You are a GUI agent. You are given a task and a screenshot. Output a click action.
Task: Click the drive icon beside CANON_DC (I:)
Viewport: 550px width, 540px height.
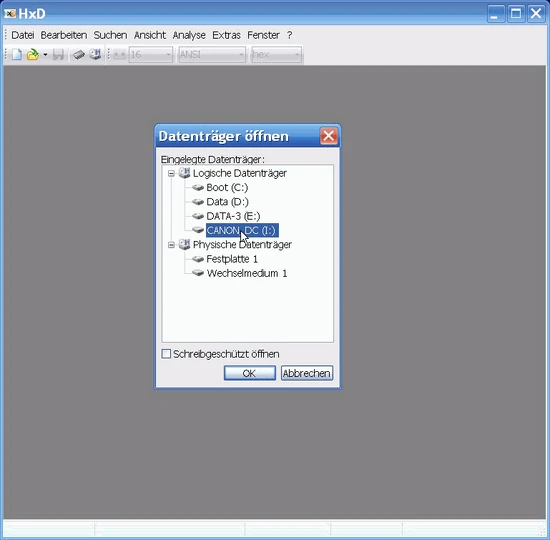pos(198,231)
